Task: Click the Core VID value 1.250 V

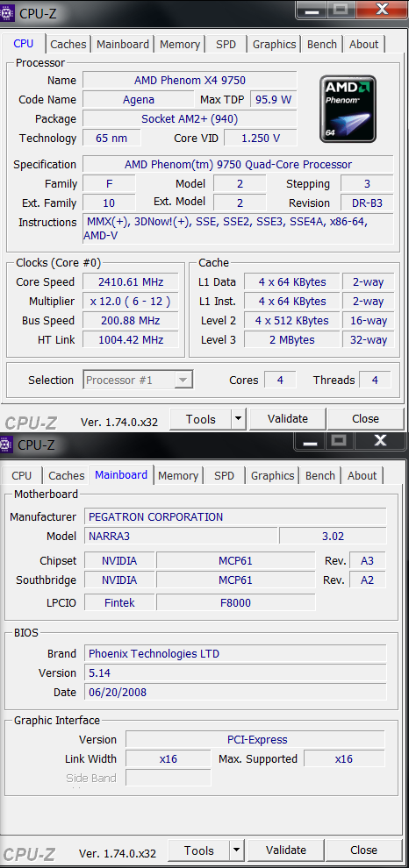Action: (261, 139)
